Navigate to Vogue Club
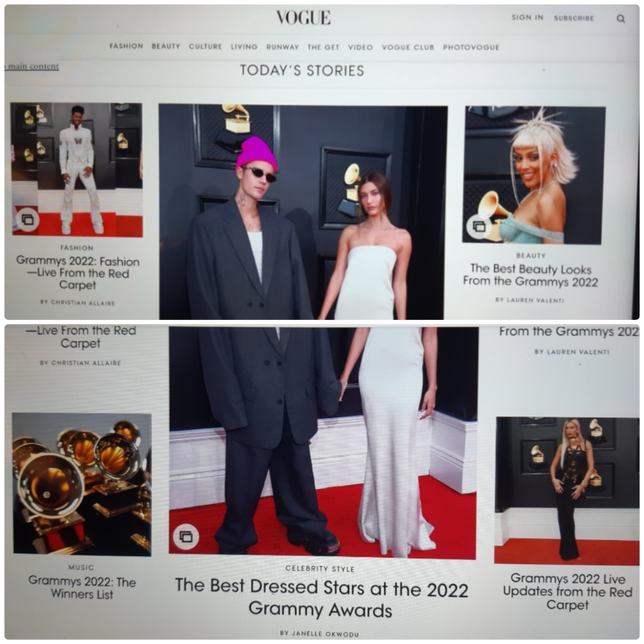This screenshot has width=644, height=644. click(408, 48)
